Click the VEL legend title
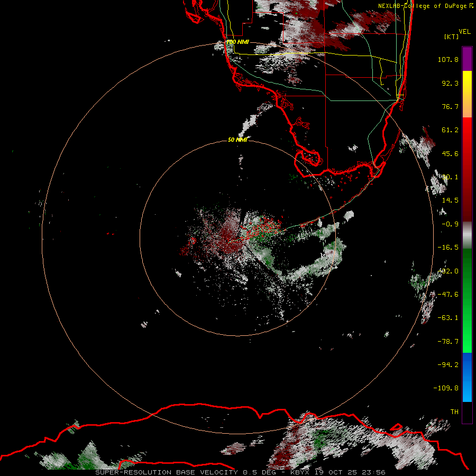This screenshot has width=476, height=476. tap(464, 32)
